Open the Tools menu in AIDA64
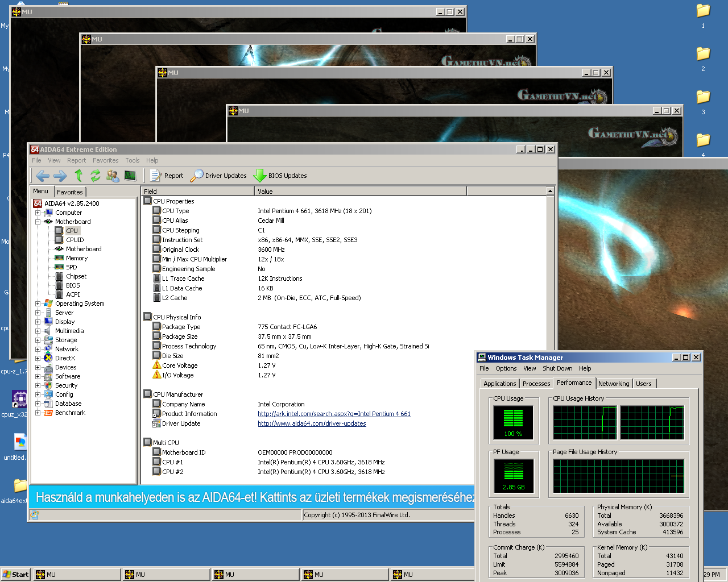The height and width of the screenshot is (582, 728). pyautogui.click(x=133, y=160)
